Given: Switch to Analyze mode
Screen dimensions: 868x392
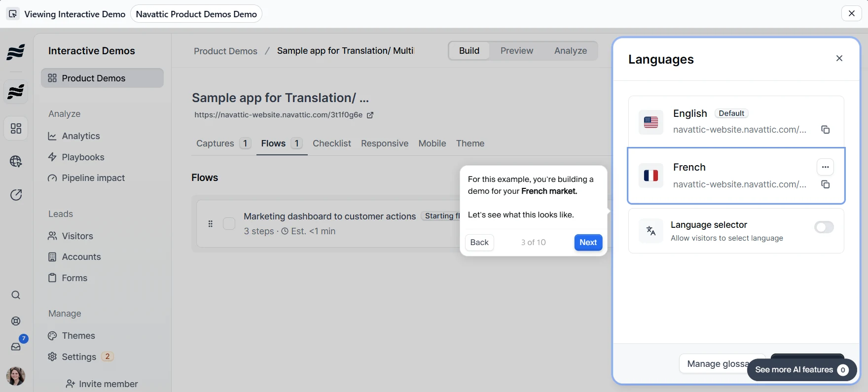Looking at the screenshot, I should 570,51.
